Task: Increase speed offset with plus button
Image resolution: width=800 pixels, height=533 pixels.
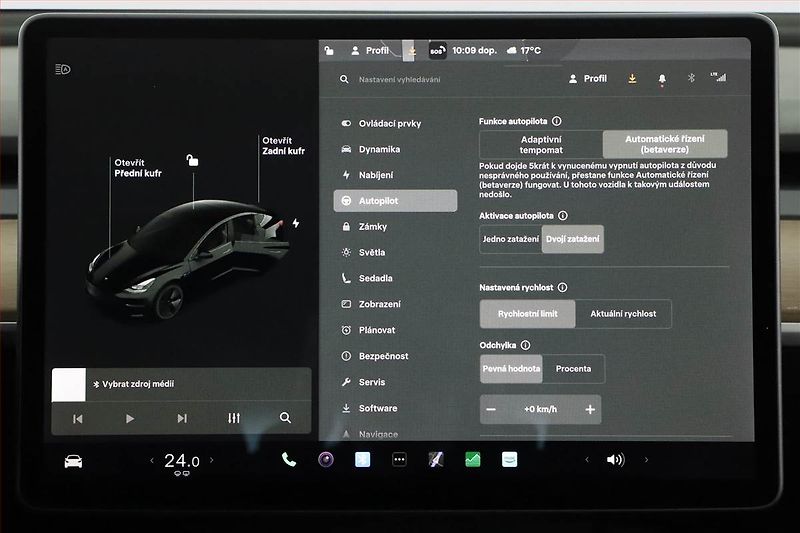Action: (590, 409)
